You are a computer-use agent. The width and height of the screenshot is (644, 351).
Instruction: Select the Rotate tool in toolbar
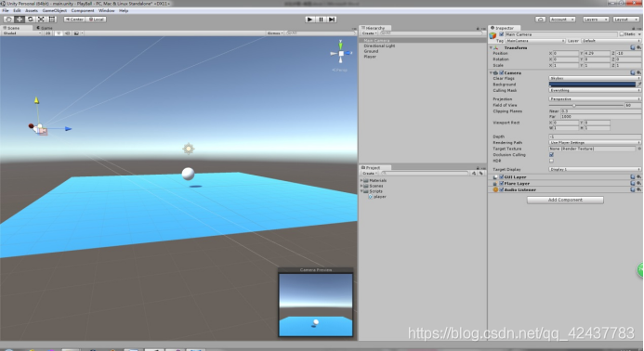coord(30,19)
